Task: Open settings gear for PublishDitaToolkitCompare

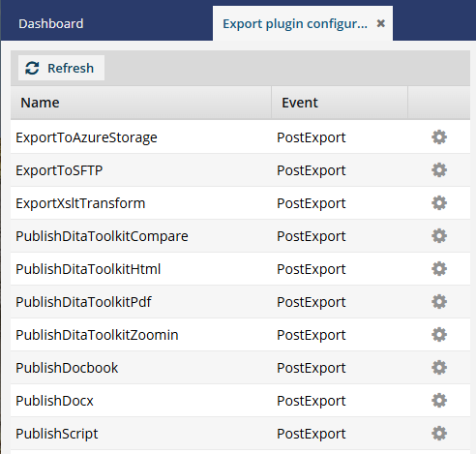Action: (439, 236)
